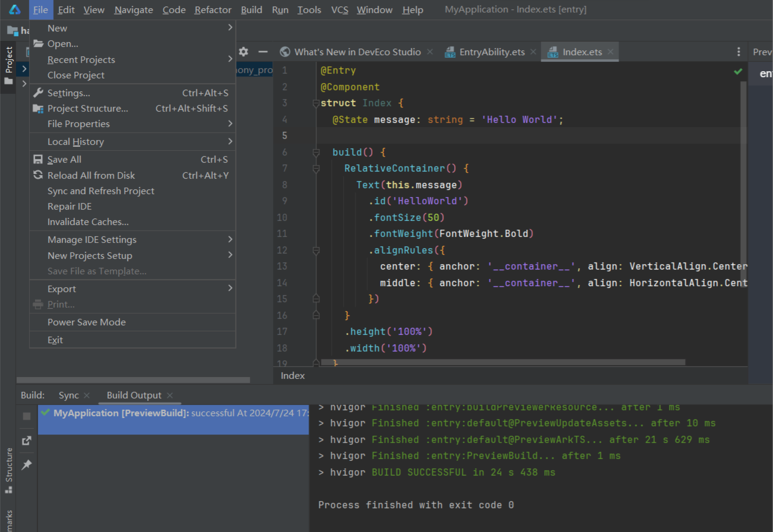Close the EntryAbility.ets tab
This screenshot has height=532, width=773.
click(533, 52)
